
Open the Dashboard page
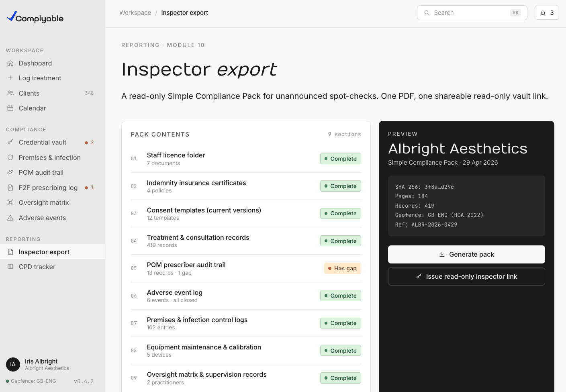53,63
